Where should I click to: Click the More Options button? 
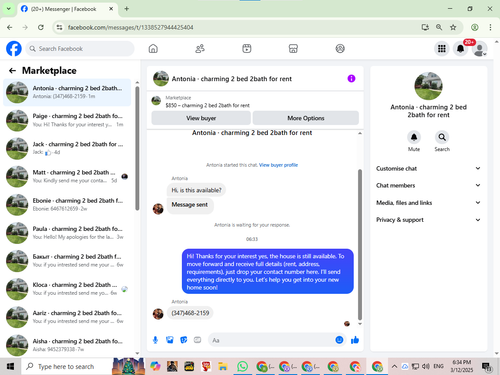[306, 118]
